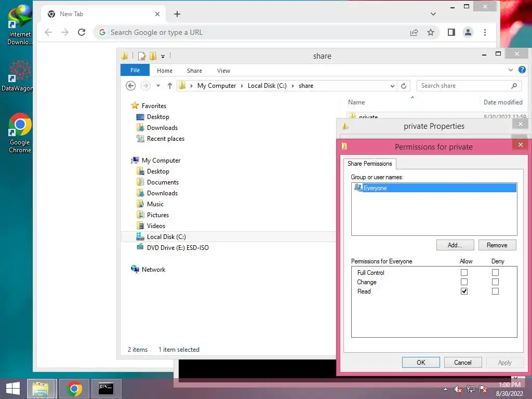Click the Properties icon in Explorer's quick access toolbar
This screenshot has height=399, width=532.
(142, 56)
